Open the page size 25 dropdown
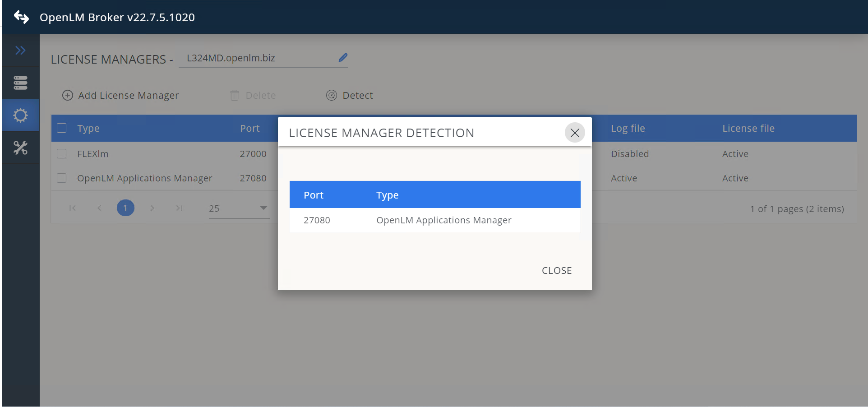868x407 pixels. (239, 208)
